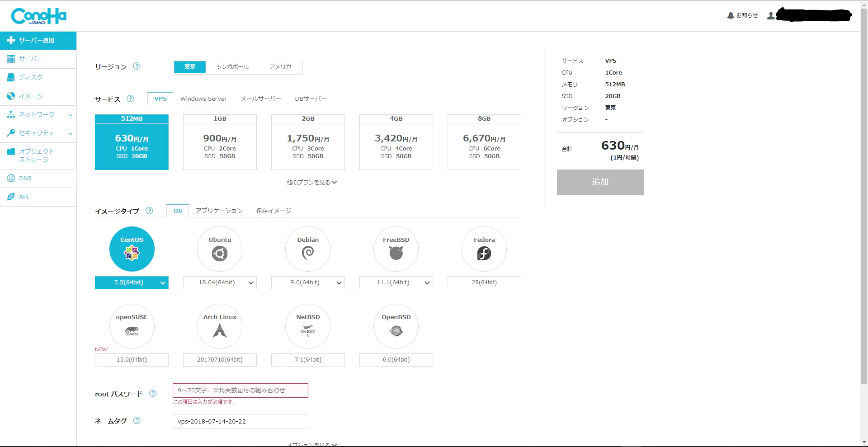Viewport: 868px width, 447px height.
Task: Switch to メールサーバー service tab
Action: 260,99
